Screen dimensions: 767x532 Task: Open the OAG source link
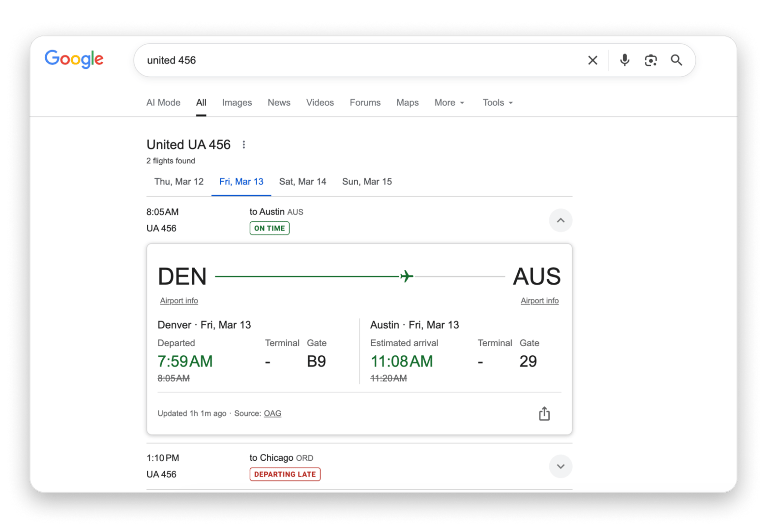tap(272, 414)
